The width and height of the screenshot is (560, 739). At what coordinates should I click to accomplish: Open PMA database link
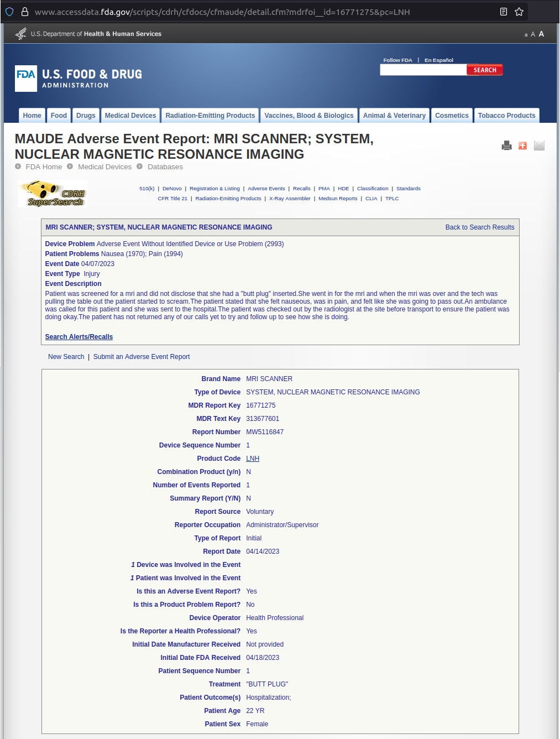pos(324,189)
